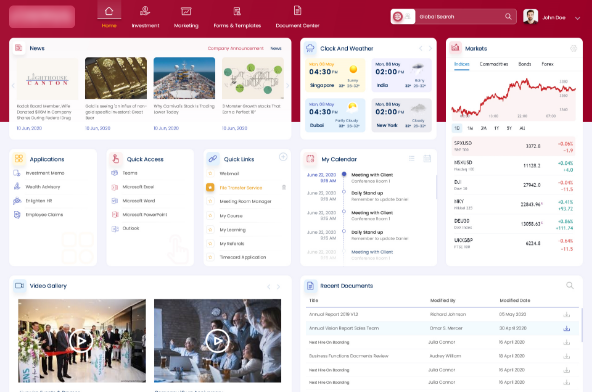Click the Quick Links add plus icon
Viewport: 592px width, 392px height.
[x=283, y=157]
